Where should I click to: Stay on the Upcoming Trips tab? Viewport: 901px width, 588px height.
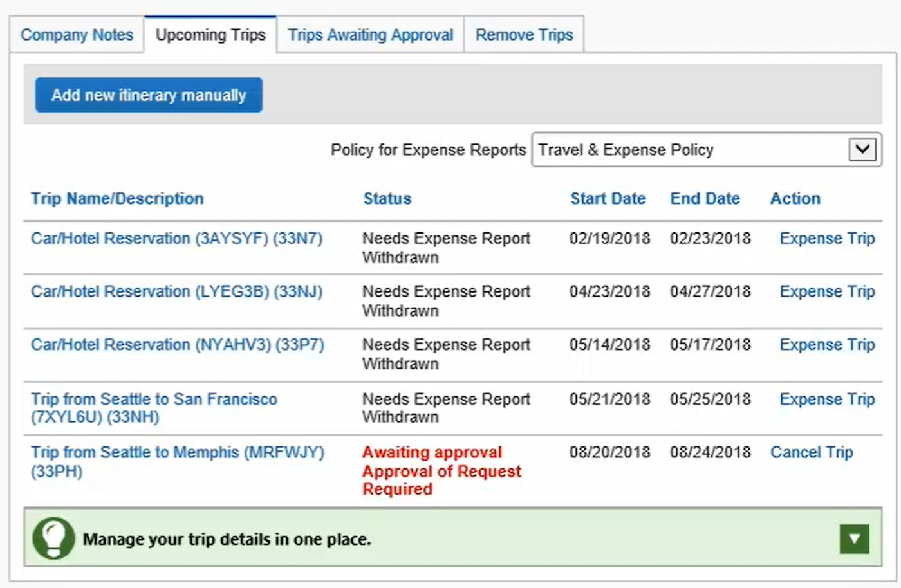(210, 35)
